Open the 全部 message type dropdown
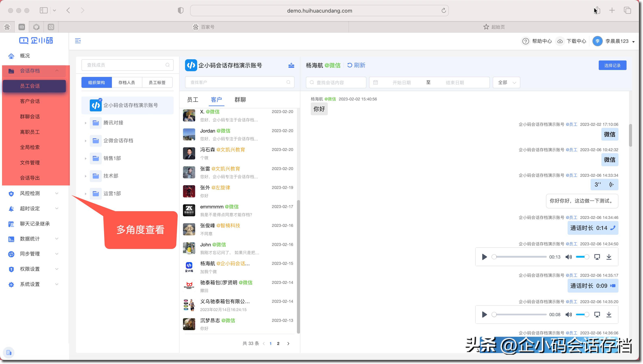 [x=506, y=83]
